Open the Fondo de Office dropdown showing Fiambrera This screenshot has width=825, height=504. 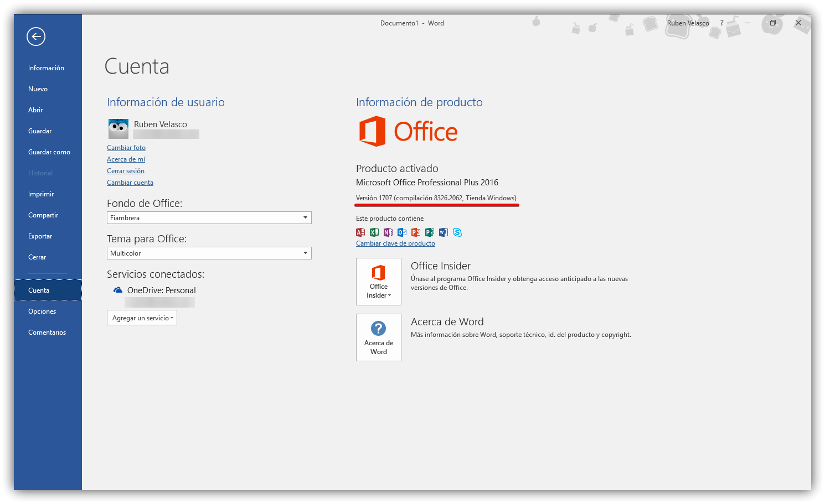[209, 218]
